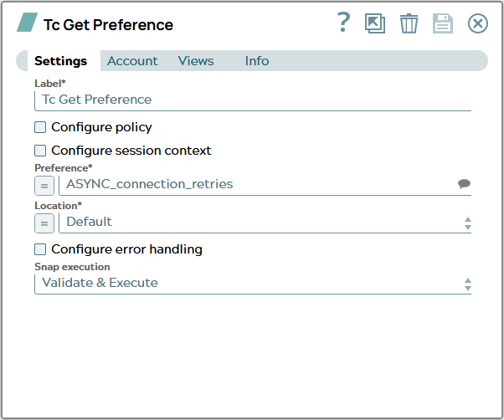Switch to the Info tab
504x420 pixels.
pyautogui.click(x=257, y=61)
